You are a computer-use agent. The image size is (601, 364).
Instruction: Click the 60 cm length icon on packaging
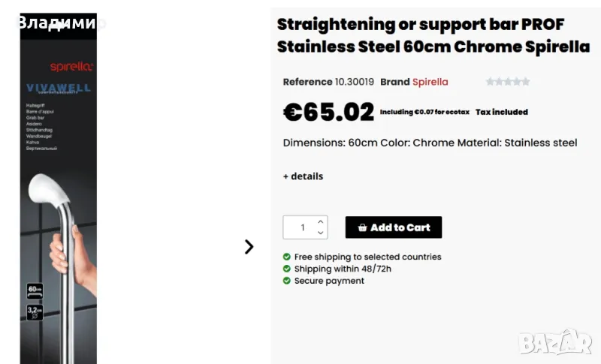(x=35, y=292)
